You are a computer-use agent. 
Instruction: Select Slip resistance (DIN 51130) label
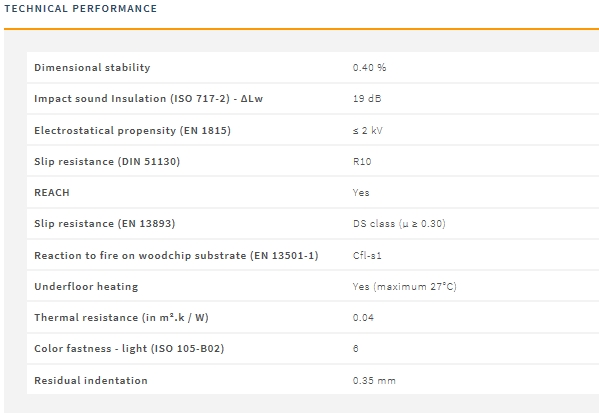107,161
